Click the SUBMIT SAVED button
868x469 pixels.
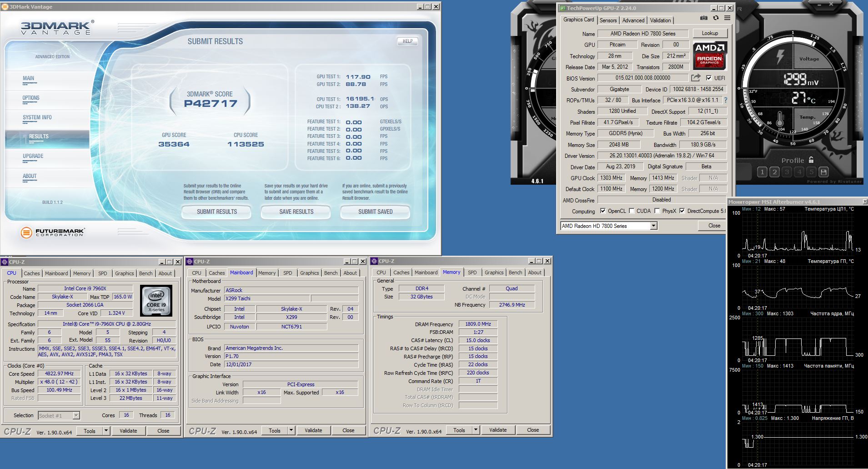(375, 212)
